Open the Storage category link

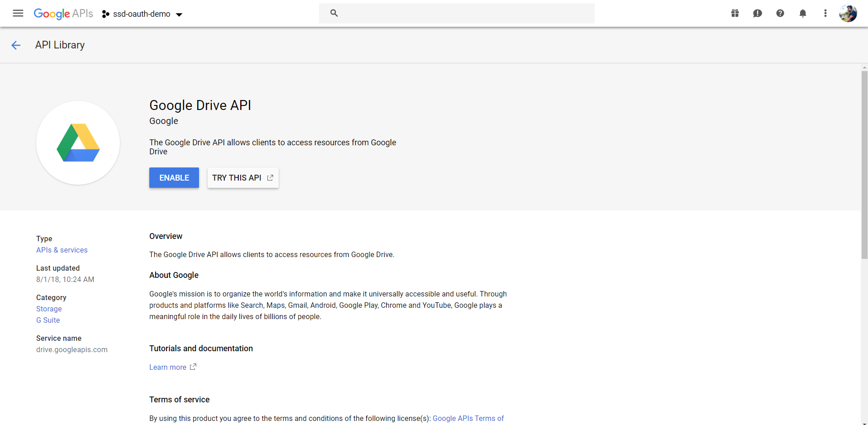[49, 309]
